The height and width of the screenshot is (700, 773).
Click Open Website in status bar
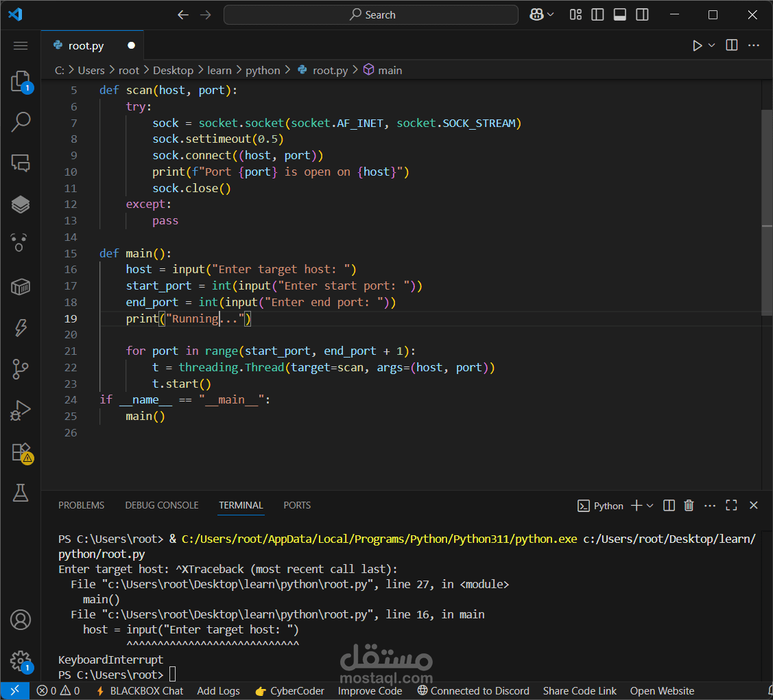[662, 690]
